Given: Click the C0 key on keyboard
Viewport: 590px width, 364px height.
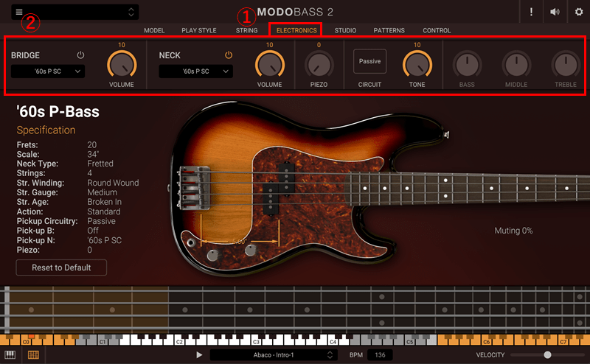Looking at the screenshot, I should (25, 341).
